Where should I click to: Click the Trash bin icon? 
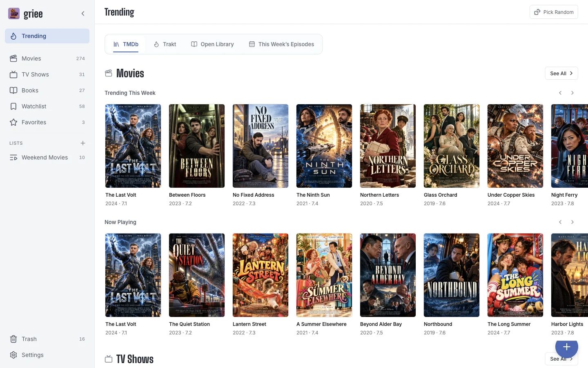click(x=13, y=339)
